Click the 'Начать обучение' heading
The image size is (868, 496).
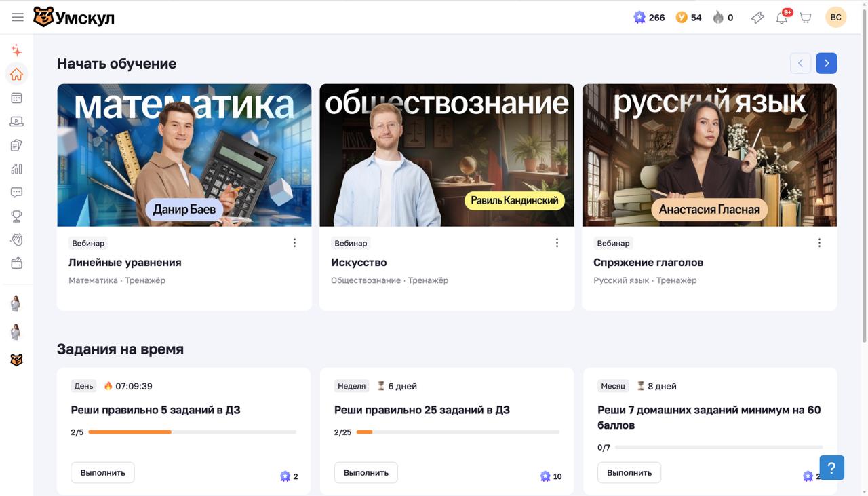pyautogui.click(x=117, y=64)
